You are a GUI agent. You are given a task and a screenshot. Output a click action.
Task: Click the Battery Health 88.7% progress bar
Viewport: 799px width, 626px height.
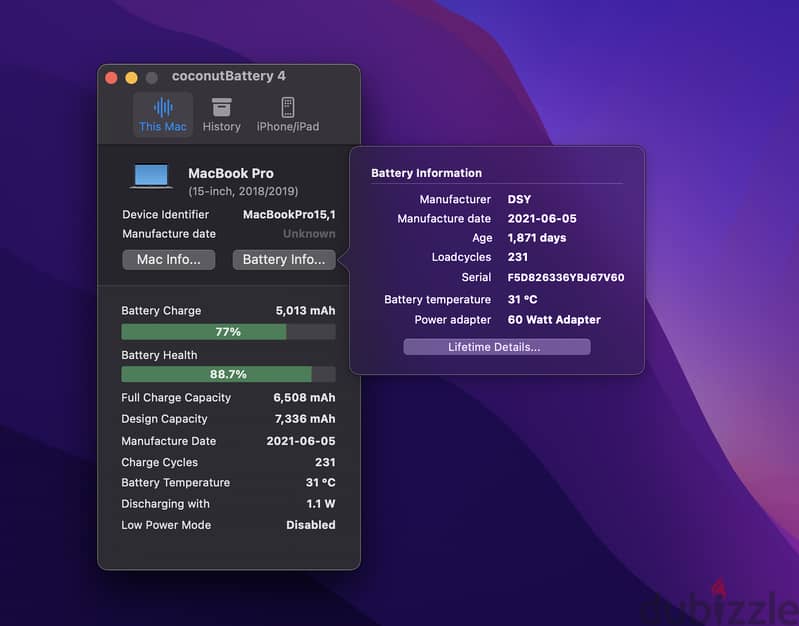tap(228, 374)
